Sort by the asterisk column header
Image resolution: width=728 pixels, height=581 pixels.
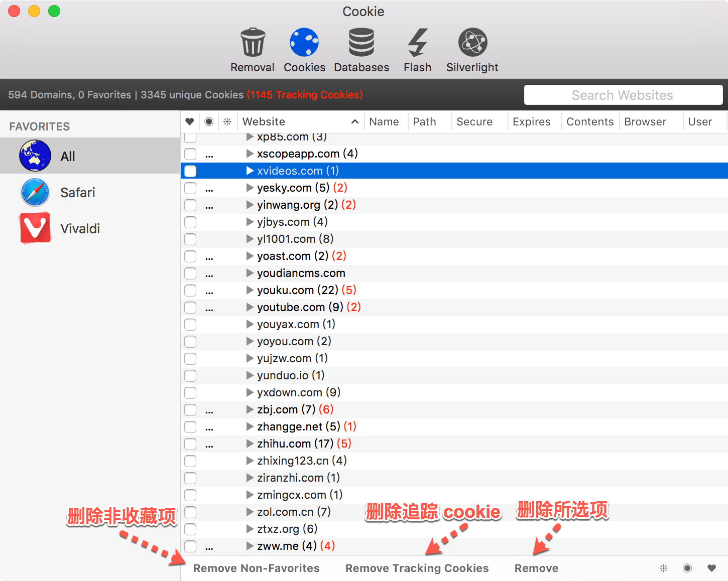coord(227,121)
